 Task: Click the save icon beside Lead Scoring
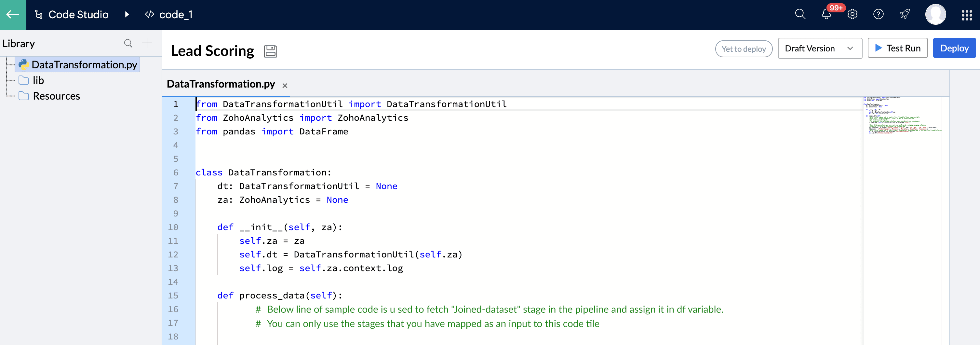270,51
